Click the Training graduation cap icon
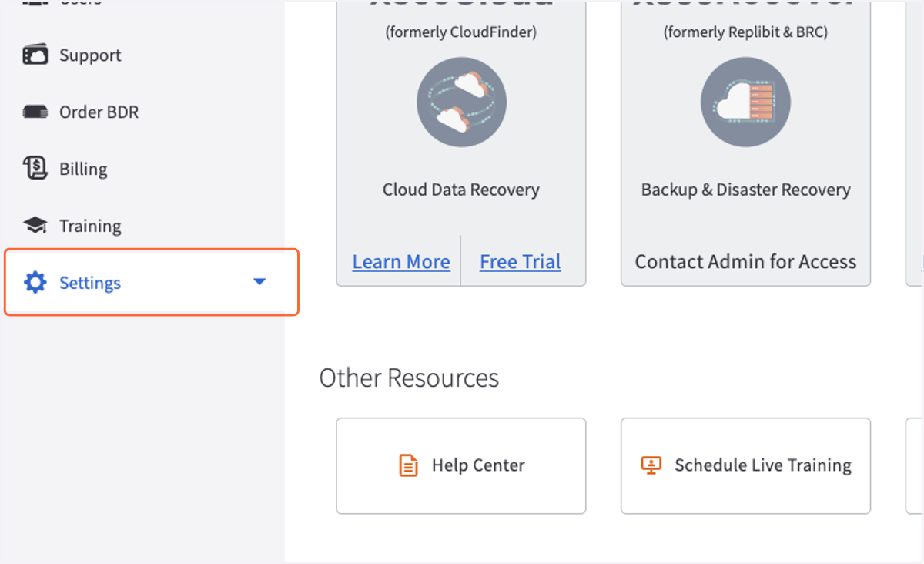 pos(35,226)
